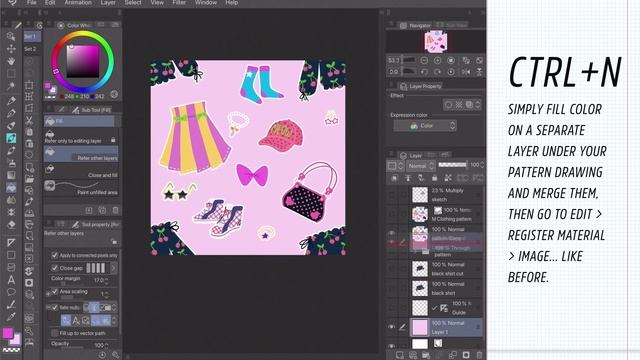Image resolution: width=640 pixels, height=360 pixels.
Task: Open the layer palette color dropdown
Action: (395, 166)
